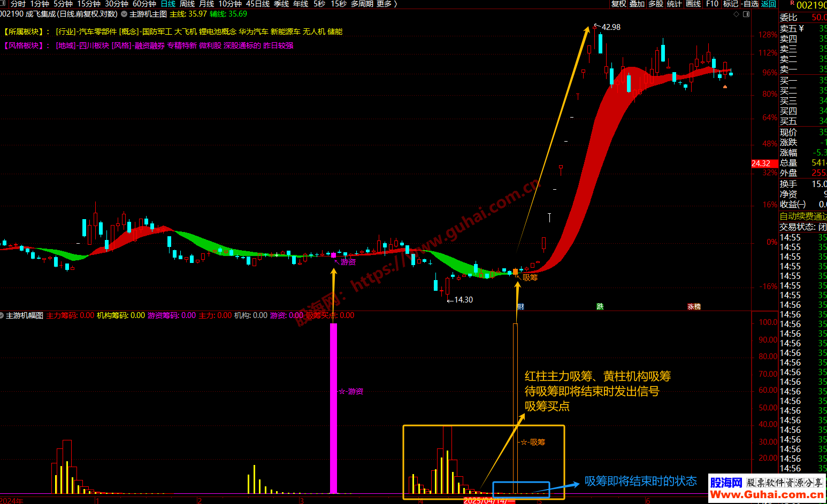This screenshot has width=827, height=504.
Task: Click the 42.98 high price label
Action: click(611, 27)
